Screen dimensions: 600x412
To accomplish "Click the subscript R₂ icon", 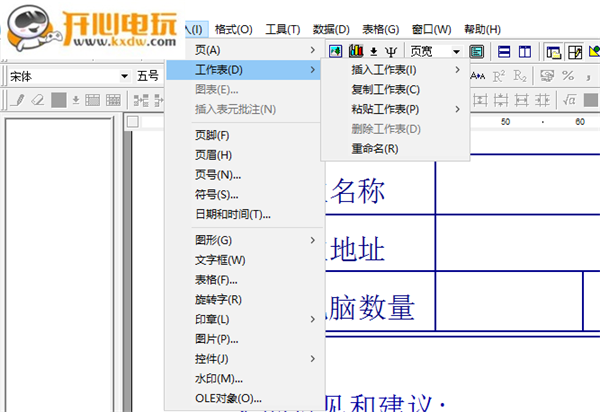I will click(x=520, y=76).
